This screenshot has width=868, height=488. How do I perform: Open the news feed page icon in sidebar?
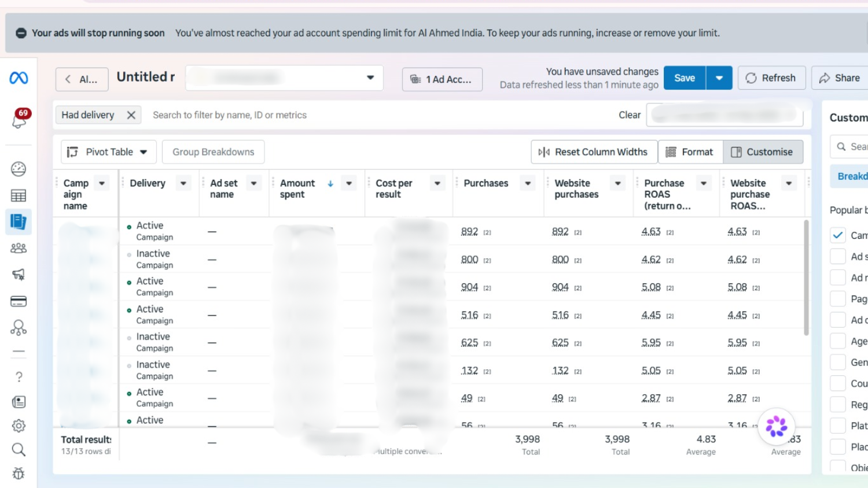click(19, 402)
